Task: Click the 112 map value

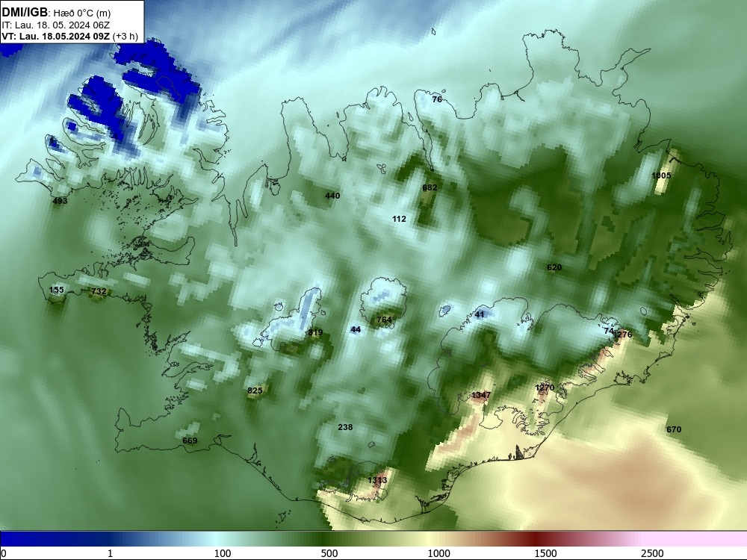Action: (399, 219)
